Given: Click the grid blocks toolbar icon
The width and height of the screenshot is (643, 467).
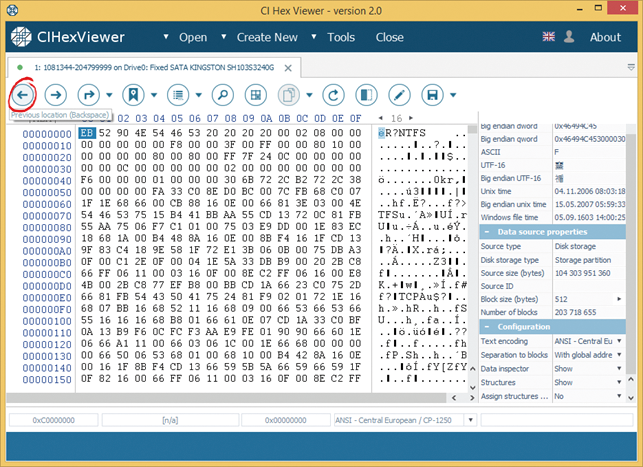Looking at the screenshot, I should click(255, 95).
